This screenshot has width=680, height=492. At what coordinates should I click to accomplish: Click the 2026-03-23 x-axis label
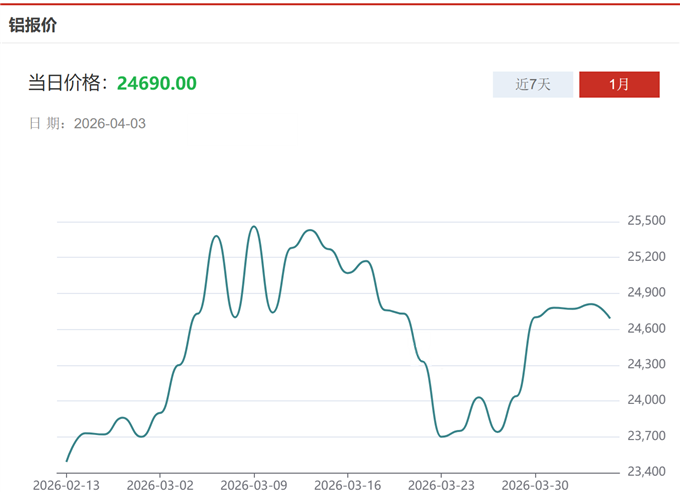tap(441, 484)
